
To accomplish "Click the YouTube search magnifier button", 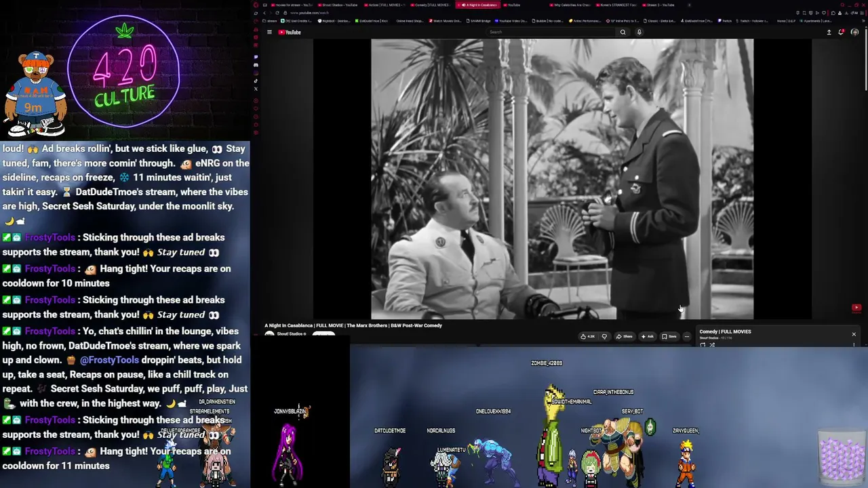I will [623, 32].
